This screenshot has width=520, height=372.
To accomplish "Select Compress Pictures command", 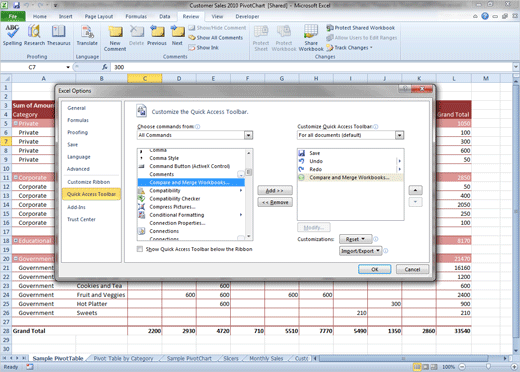I will click(x=191, y=207).
